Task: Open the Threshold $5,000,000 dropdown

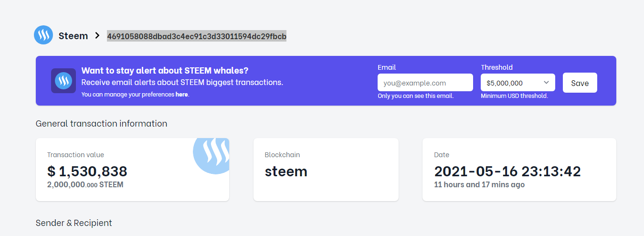Action: click(512, 83)
